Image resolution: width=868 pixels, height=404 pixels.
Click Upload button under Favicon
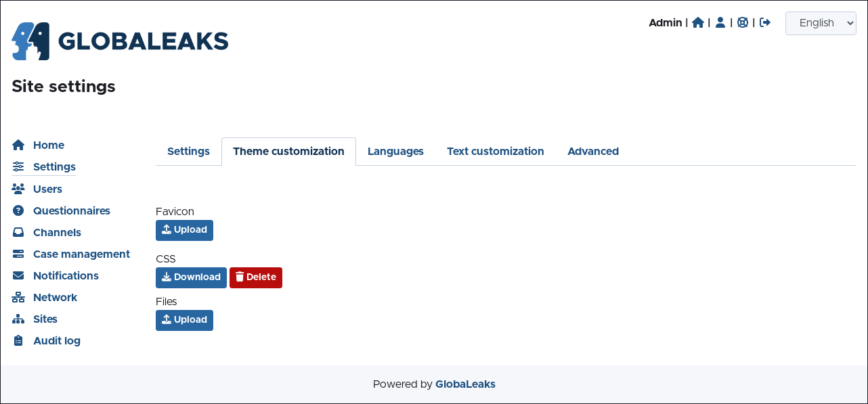click(x=184, y=230)
